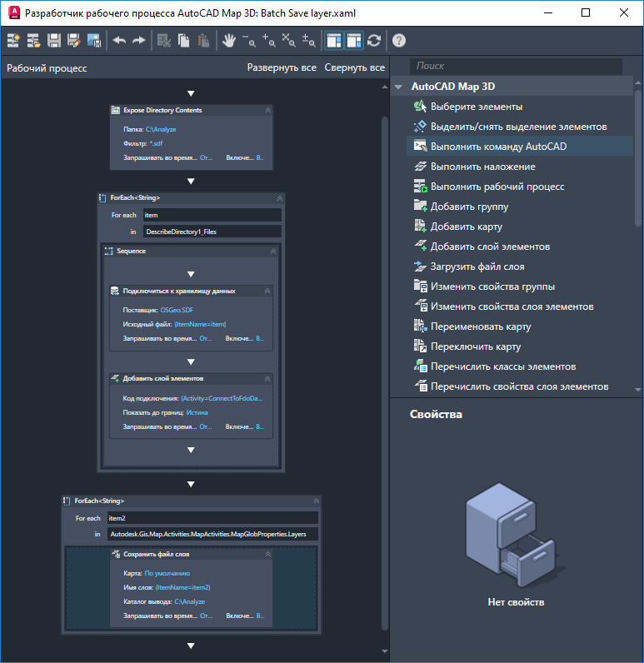Click the item2 input field

click(212, 518)
